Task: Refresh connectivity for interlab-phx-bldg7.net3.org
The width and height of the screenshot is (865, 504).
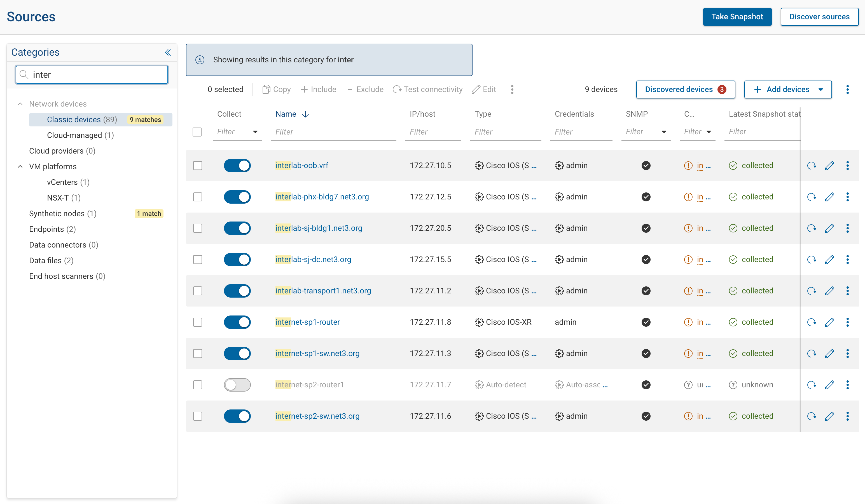Action: (x=812, y=197)
